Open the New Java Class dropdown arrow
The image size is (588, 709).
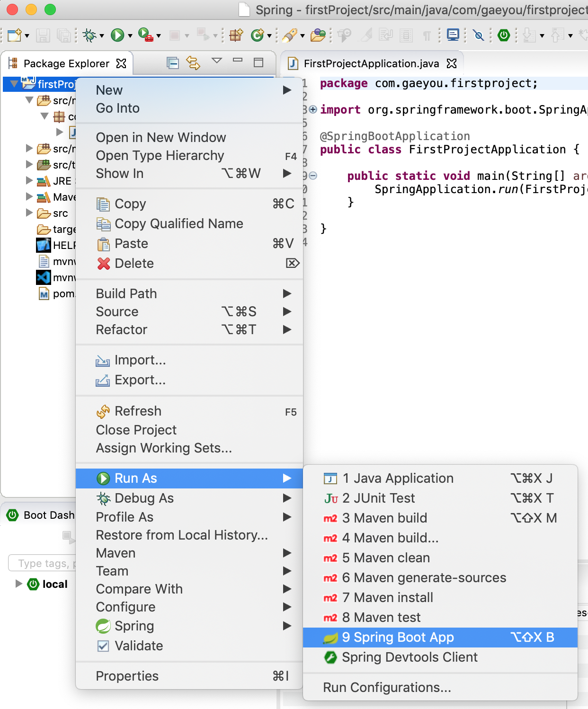coord(269,36)
